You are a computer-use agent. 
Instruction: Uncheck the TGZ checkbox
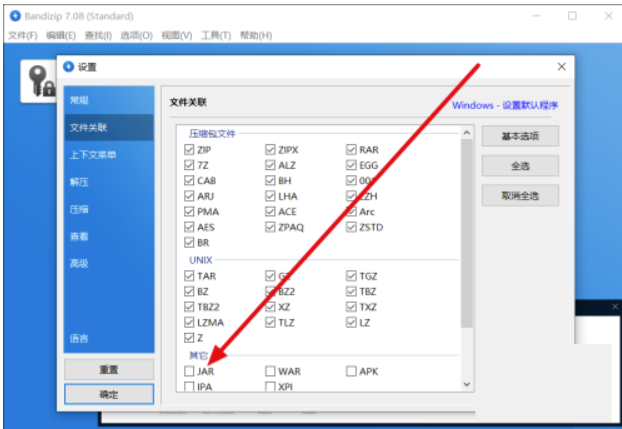[351, 276]
